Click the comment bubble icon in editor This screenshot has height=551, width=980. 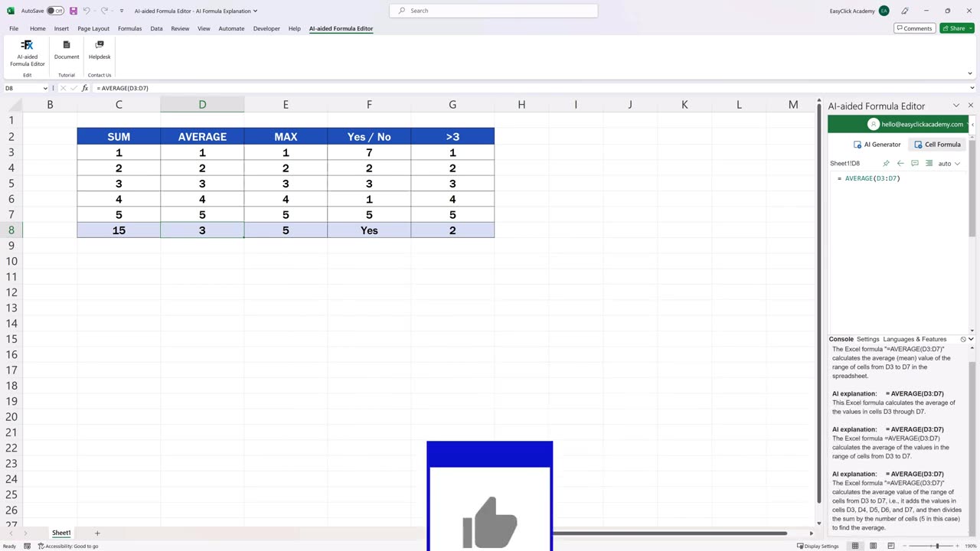click(x=915, y=163)
